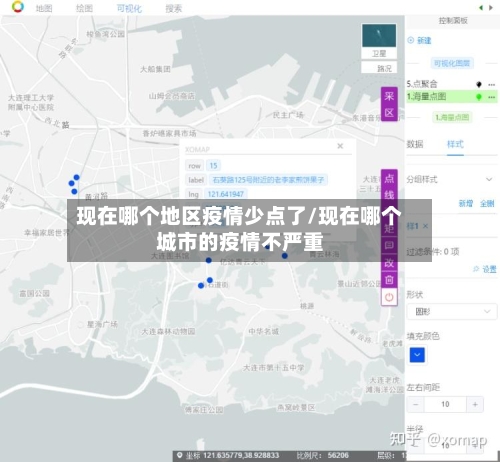500x462 pixels.
Task: Select the 5.点聚合 layer row
Action: [452, 84]
